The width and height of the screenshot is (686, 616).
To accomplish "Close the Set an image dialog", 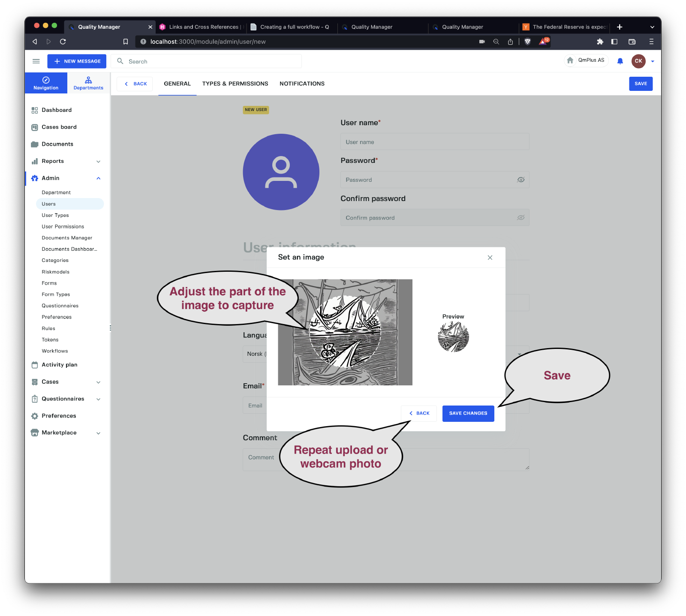I will pyautogui.click(x=490, y=258).
